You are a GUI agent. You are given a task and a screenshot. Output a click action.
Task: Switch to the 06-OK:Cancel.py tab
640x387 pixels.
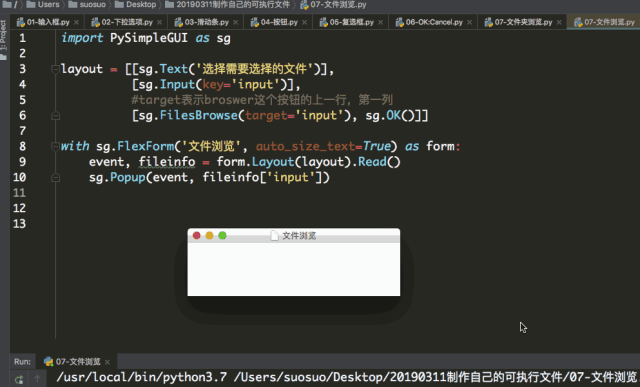coord(434,22)
